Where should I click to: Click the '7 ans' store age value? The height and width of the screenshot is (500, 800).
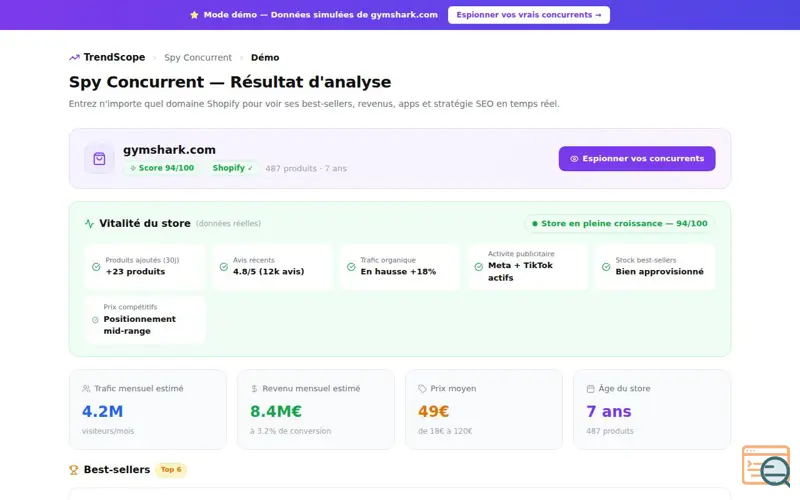(x=609, y=411)
